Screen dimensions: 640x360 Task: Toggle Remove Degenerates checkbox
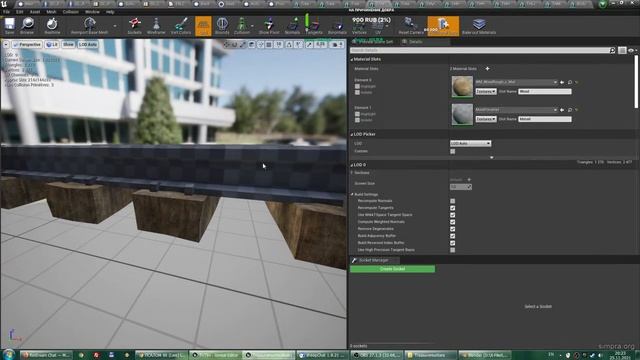click(x=453, y=229)
